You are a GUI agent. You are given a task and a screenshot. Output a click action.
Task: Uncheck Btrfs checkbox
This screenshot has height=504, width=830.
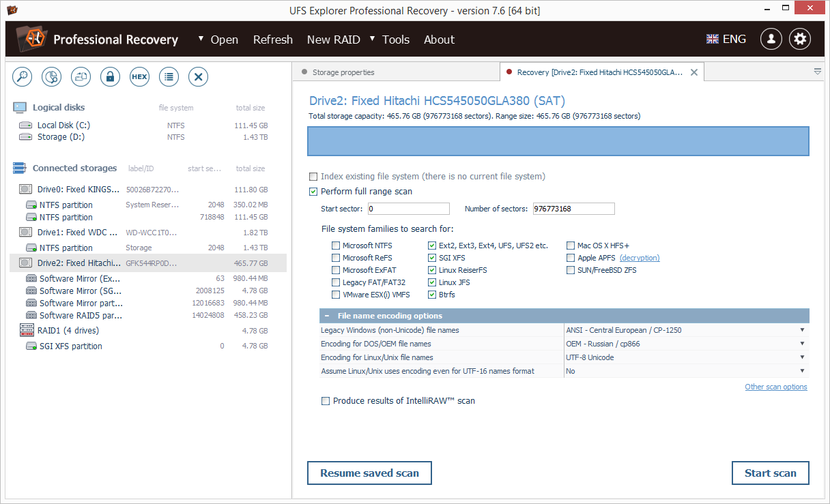[x=432, y=295]
